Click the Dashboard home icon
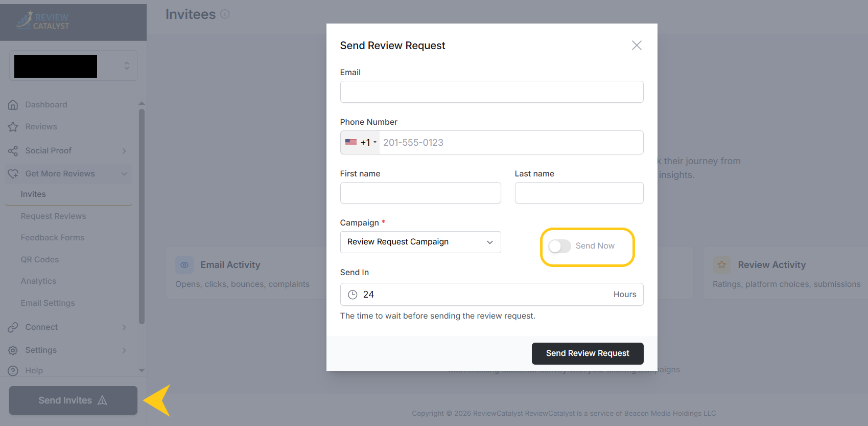 (x=13, y=105)
